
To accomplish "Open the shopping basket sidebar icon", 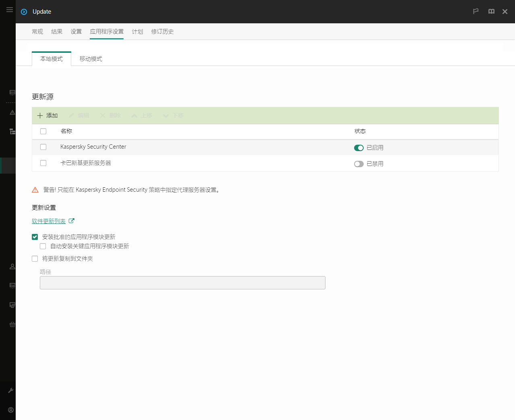I will (12, 324).
